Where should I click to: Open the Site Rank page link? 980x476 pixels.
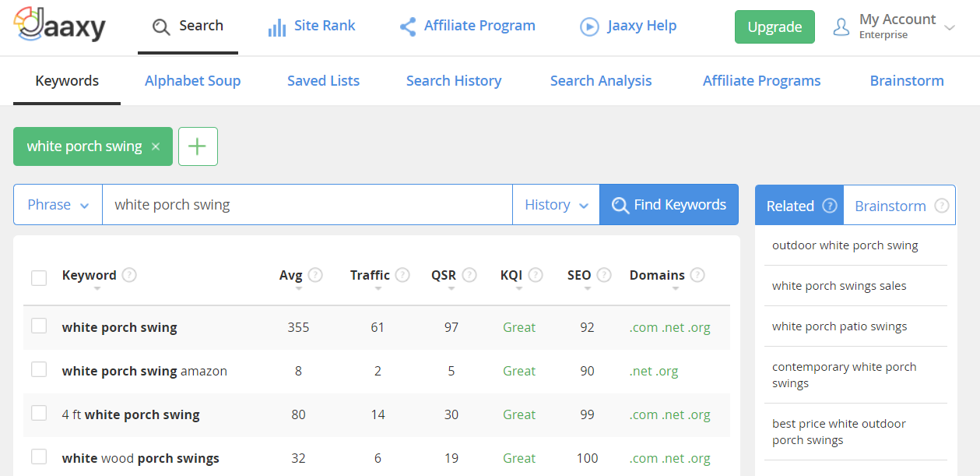pyautogui.click(x=325, y=26)
